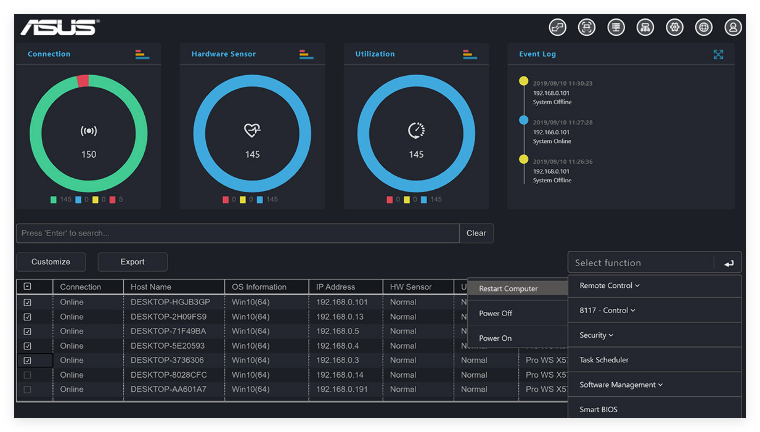Open the globe language icon
Screen dimensions: 760x432
[x=704, y=27]
